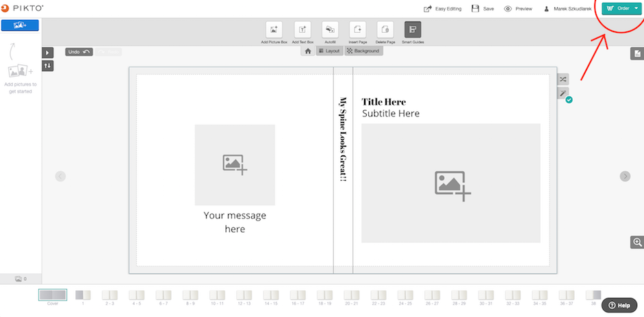Click the zoom magnifier icon on the right
The width and height of the screenshot is (644, 317).
pos(637,242)
